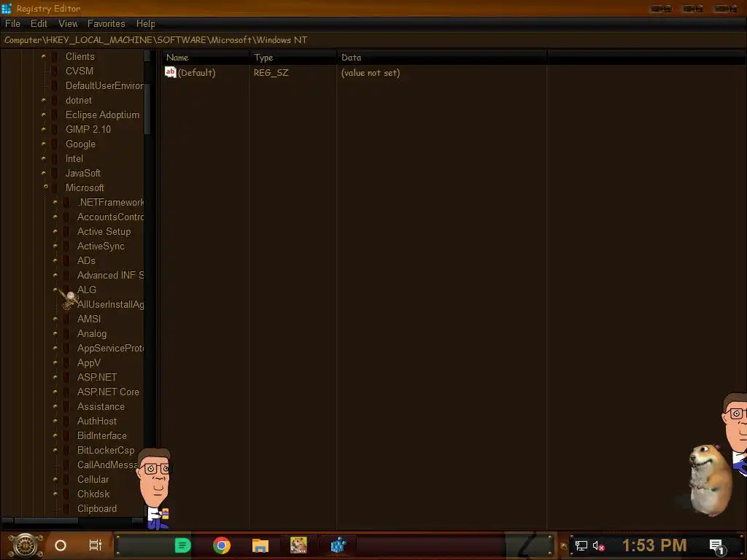Open the notification center icon
The height and width of the screenshot is (560, 747).
click(717, 546)
